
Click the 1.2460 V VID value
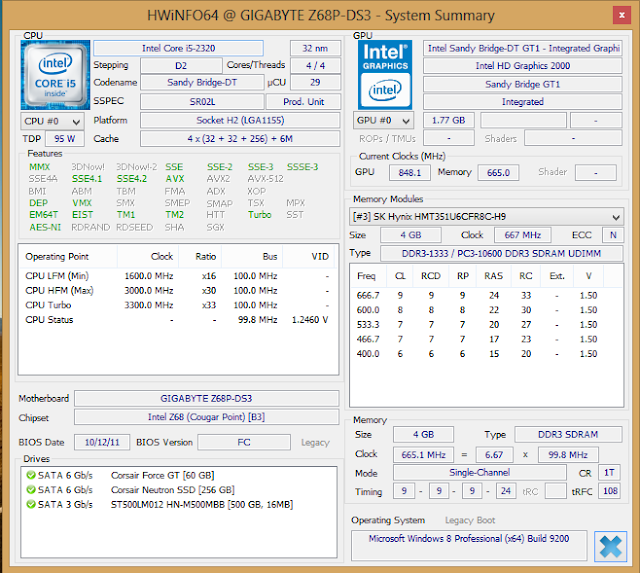310,320
